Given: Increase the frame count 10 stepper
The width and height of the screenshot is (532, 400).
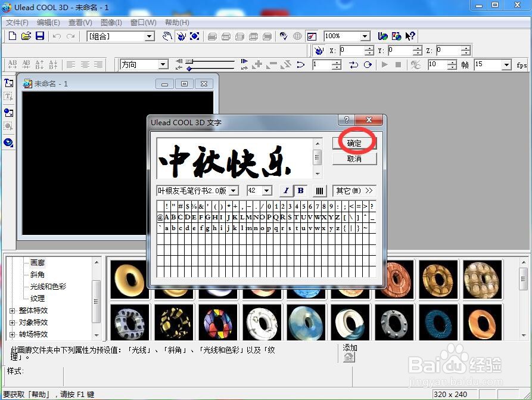Looking at the screenshot, I should pos(452,62).
